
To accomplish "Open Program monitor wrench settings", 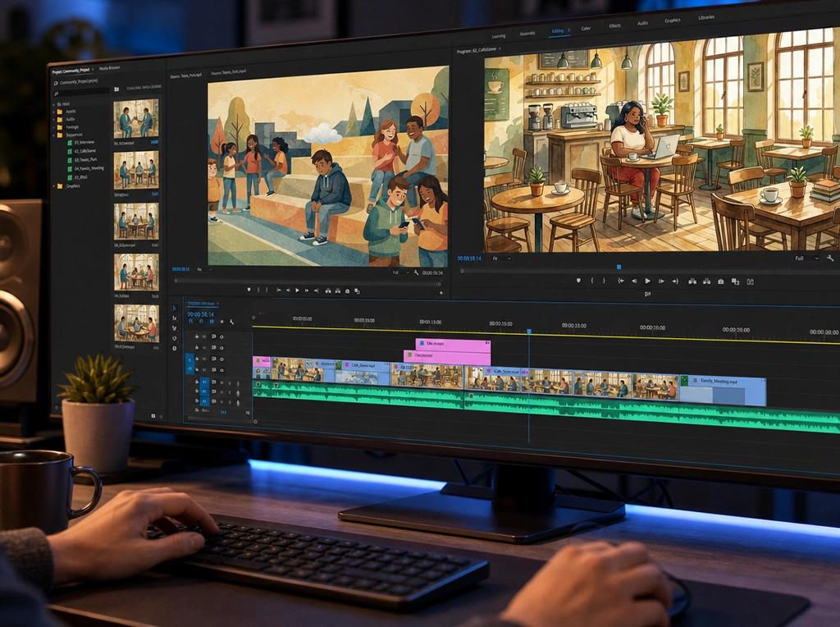I will (x=830, y=258).
